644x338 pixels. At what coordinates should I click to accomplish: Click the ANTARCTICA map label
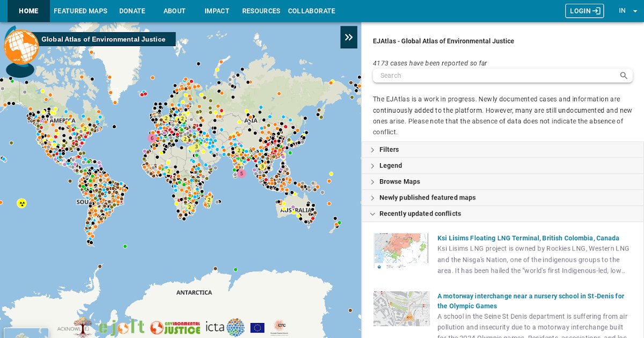click(194, 292)
